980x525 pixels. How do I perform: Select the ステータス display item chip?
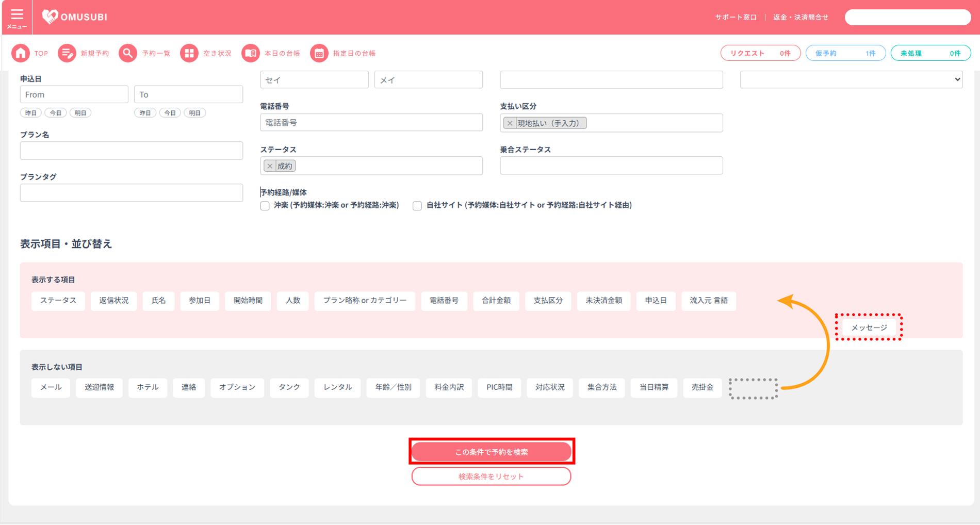tap(58, 301)
